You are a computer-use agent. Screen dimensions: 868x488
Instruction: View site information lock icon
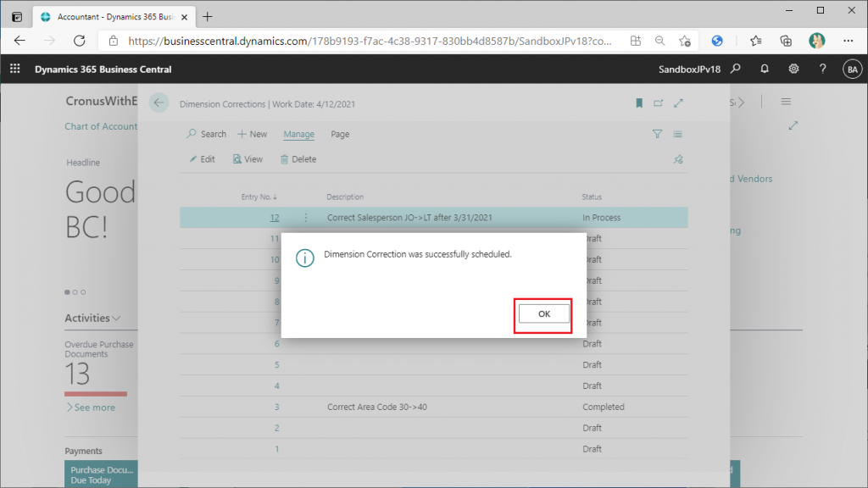(114, 41)
